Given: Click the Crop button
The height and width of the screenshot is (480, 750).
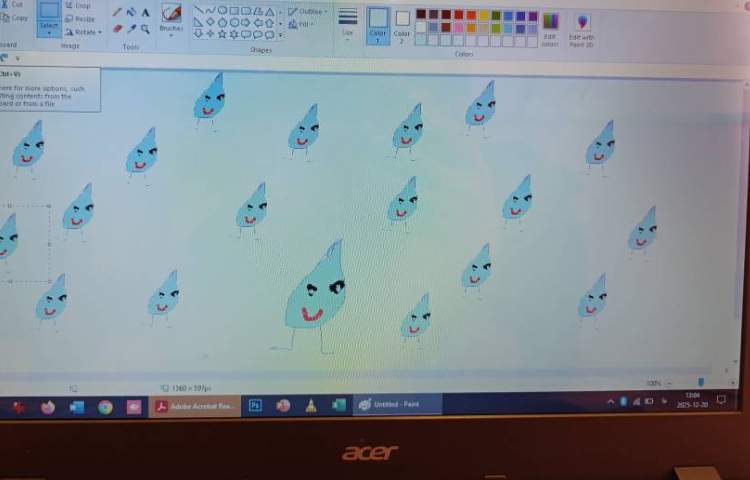Looking at the screenshot, I should tap(78, 6).
